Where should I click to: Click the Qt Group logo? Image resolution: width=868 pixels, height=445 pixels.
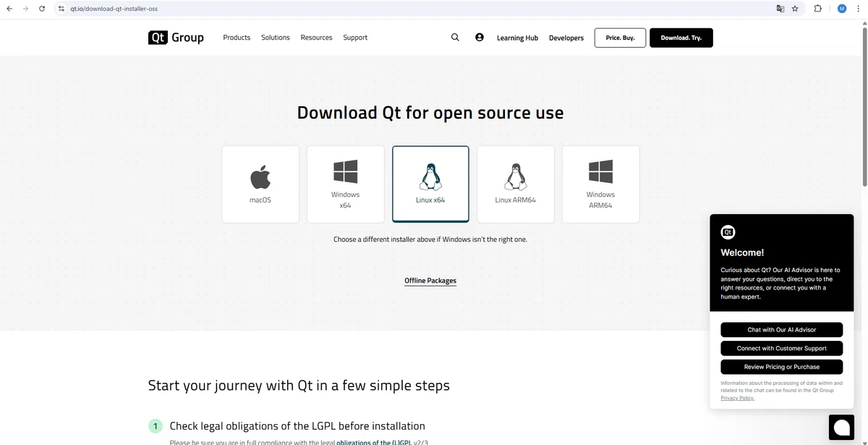176,38
